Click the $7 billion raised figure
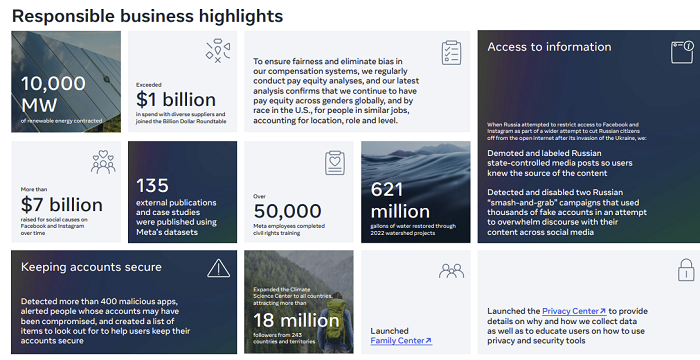 pyautogui.click(x=62, y=205)
